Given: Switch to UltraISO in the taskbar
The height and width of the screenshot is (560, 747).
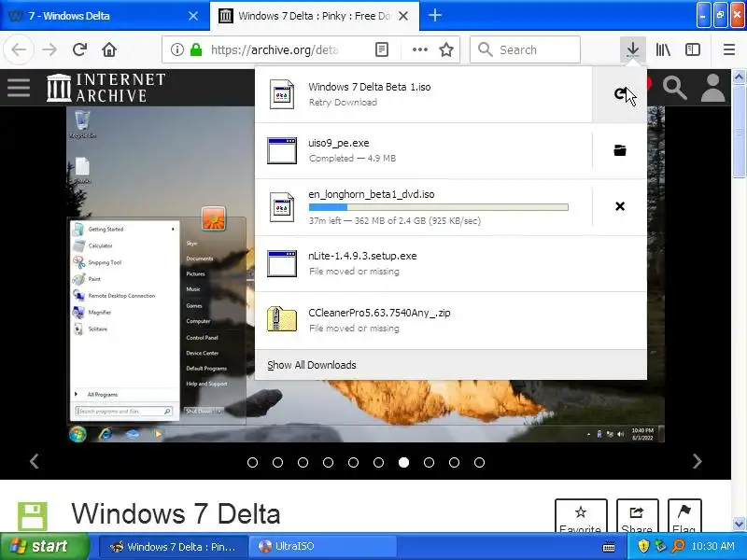Looking at the screenshot, I should tap(322, 546).
